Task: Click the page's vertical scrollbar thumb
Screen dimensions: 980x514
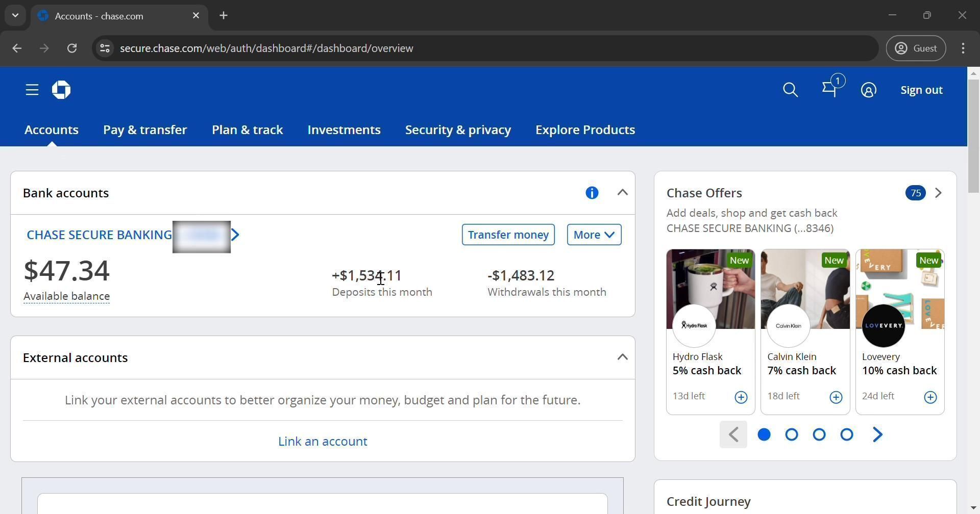Action: point(973,135)
